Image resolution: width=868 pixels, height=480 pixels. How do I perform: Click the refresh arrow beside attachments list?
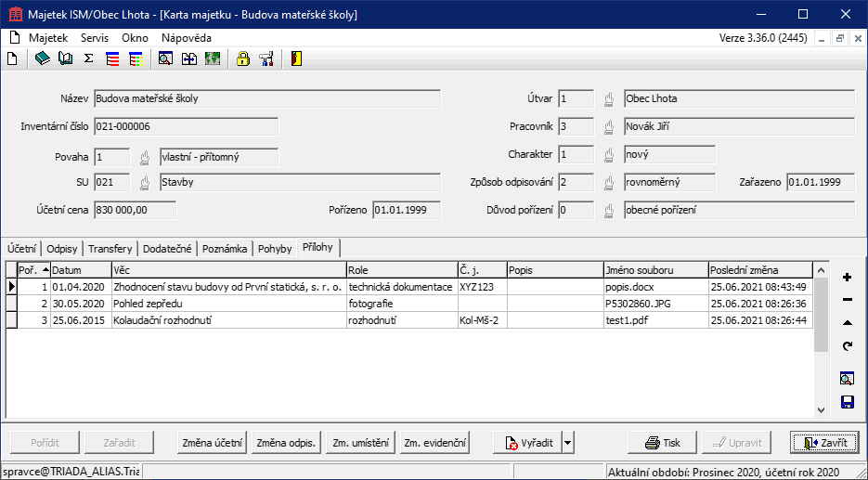[x=847, y=346]
